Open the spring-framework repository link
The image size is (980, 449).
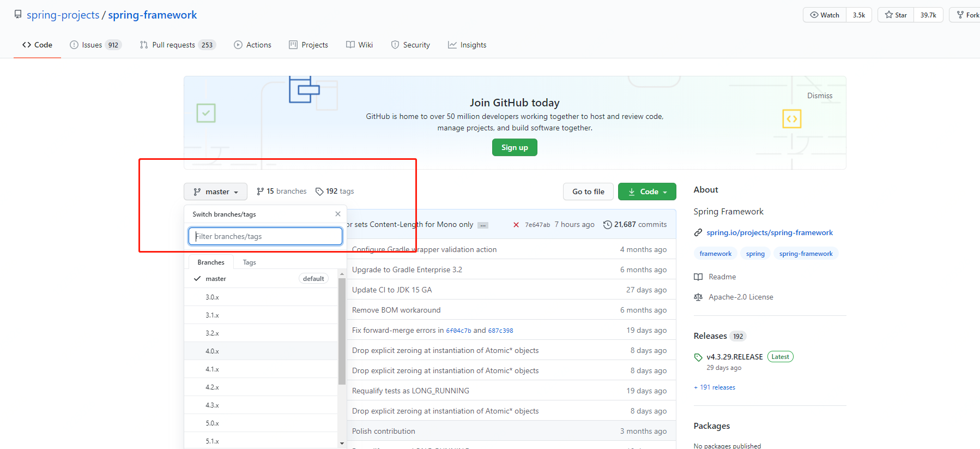point(153,15)
